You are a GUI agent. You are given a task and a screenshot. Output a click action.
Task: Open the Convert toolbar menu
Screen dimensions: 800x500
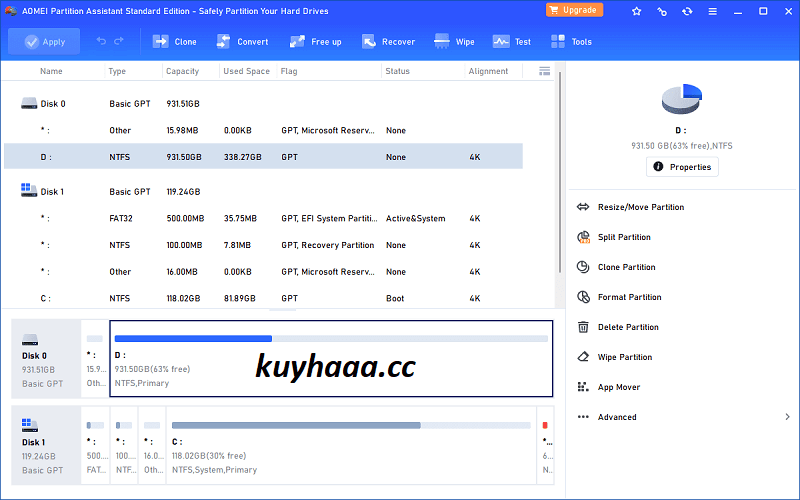(x=242, y=42)
